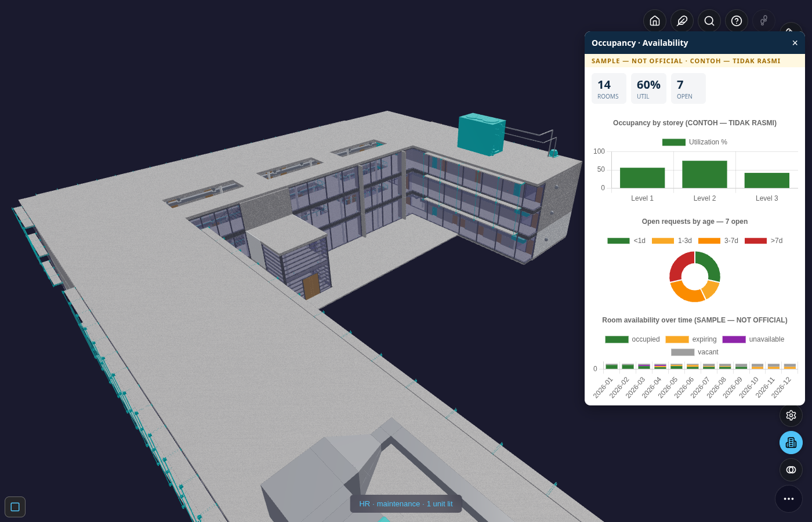This screenshot has width=812, height=522.
Task: Click the red donut segment
Action: tap(680, 266)
